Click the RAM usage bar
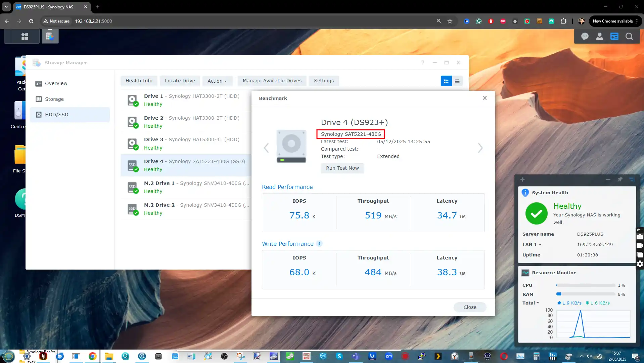This screenshot has height=363, width=644. click(586, 294)
